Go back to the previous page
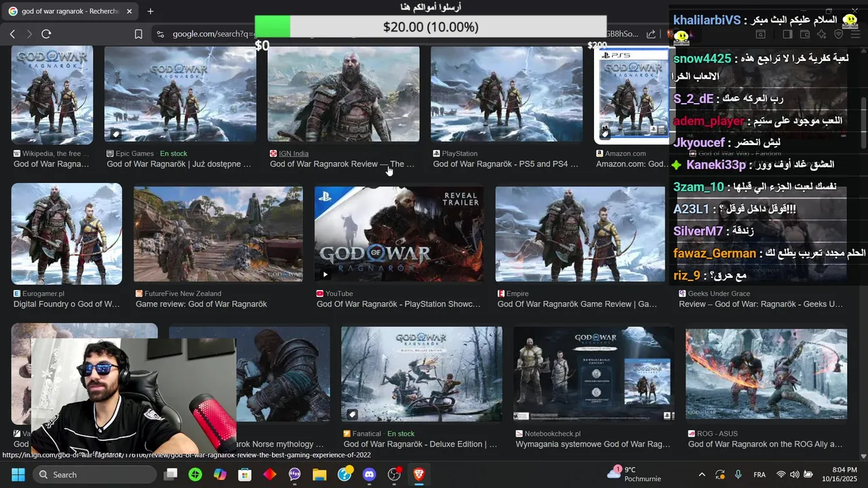The width and height of the screenshot is (868, 488). tap(12, 34)
